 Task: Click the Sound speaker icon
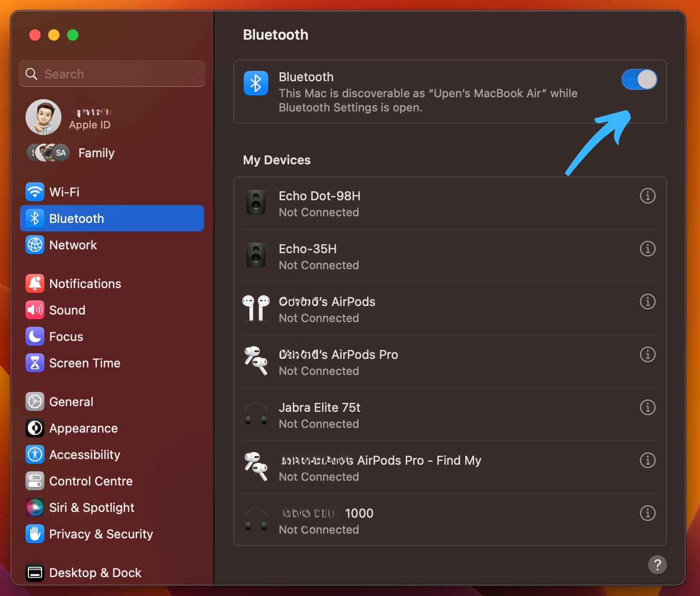click(35, 310)
